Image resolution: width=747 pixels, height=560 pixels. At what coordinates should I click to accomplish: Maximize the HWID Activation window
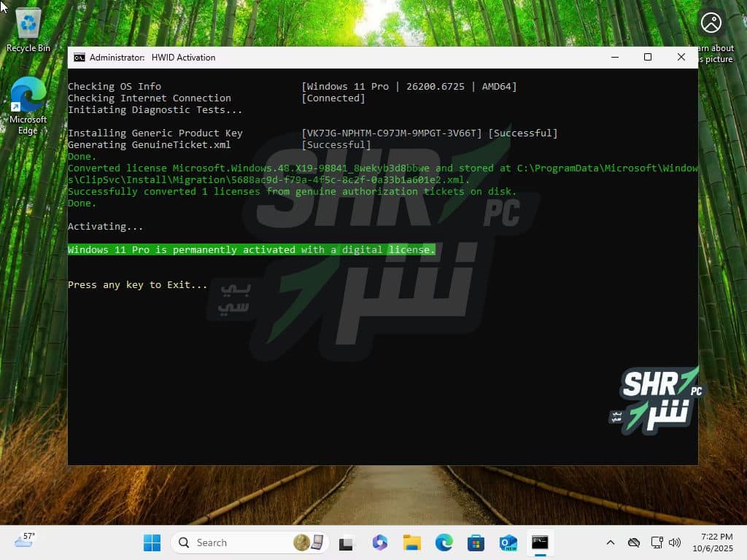point(647,58)
